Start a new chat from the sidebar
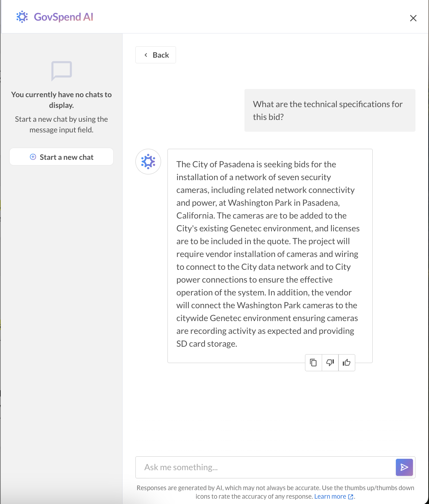The width and height of the screenshot is (429, 504). coord(61,157)
